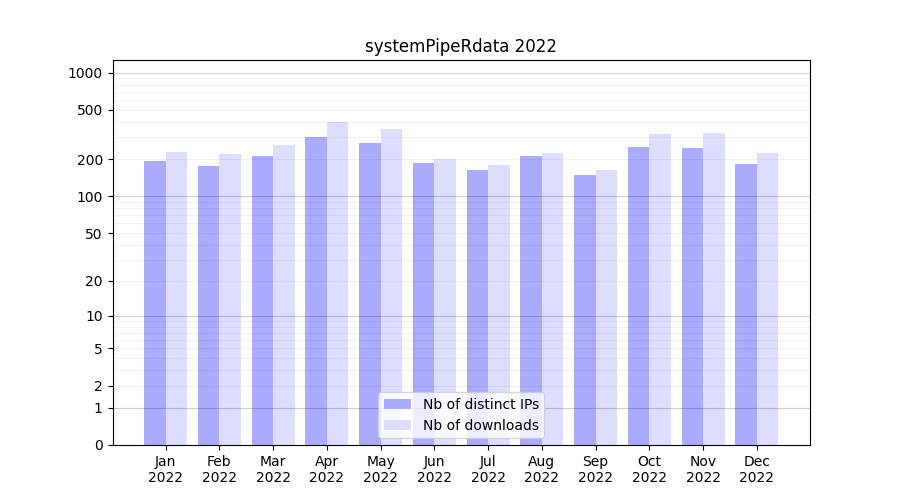Click the April downloads bar

338,283
